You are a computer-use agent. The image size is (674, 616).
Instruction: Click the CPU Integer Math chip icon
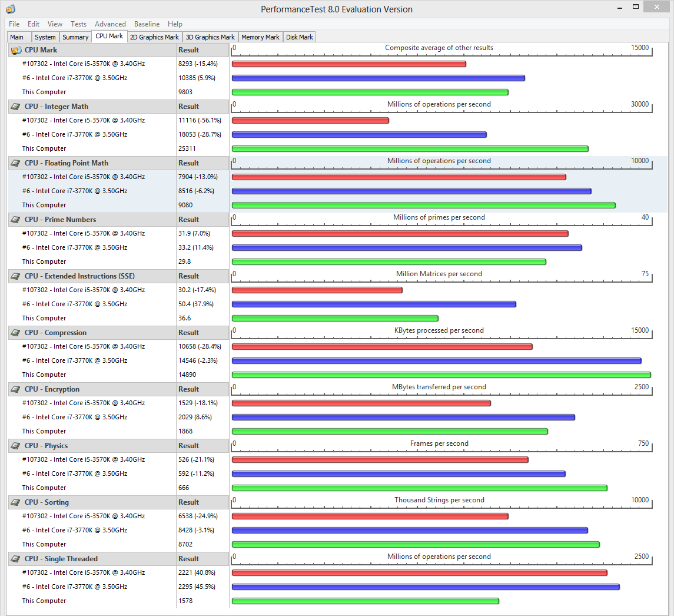click(15, 107)
